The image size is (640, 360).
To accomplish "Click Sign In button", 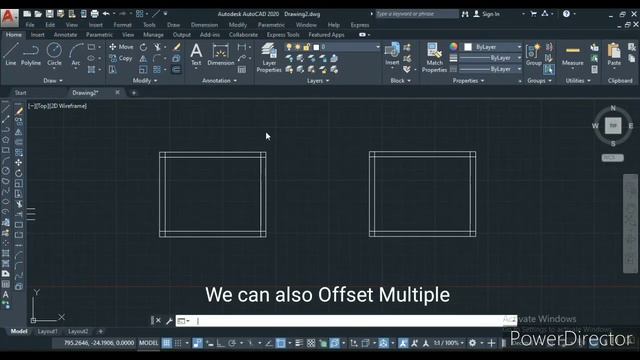I will [x=487, y=14].
